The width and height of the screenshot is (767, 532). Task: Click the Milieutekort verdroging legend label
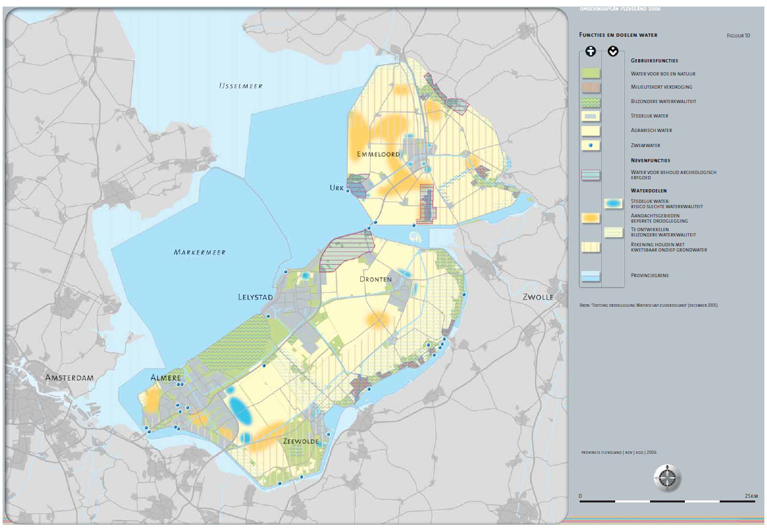pos(661,87)
